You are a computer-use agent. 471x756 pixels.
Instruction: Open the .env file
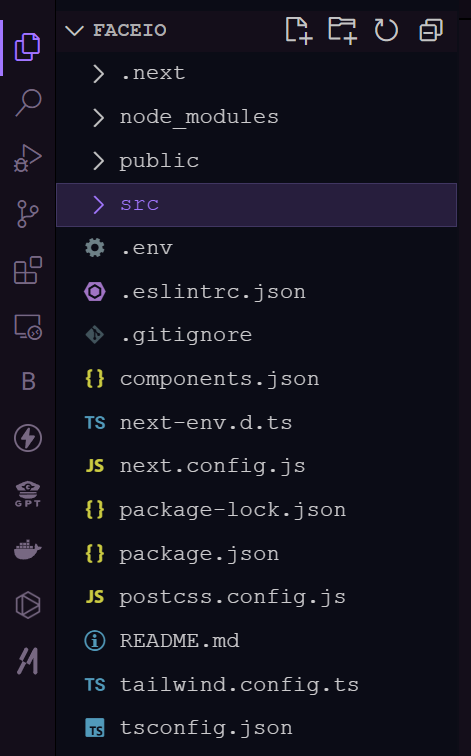point(256,248)
